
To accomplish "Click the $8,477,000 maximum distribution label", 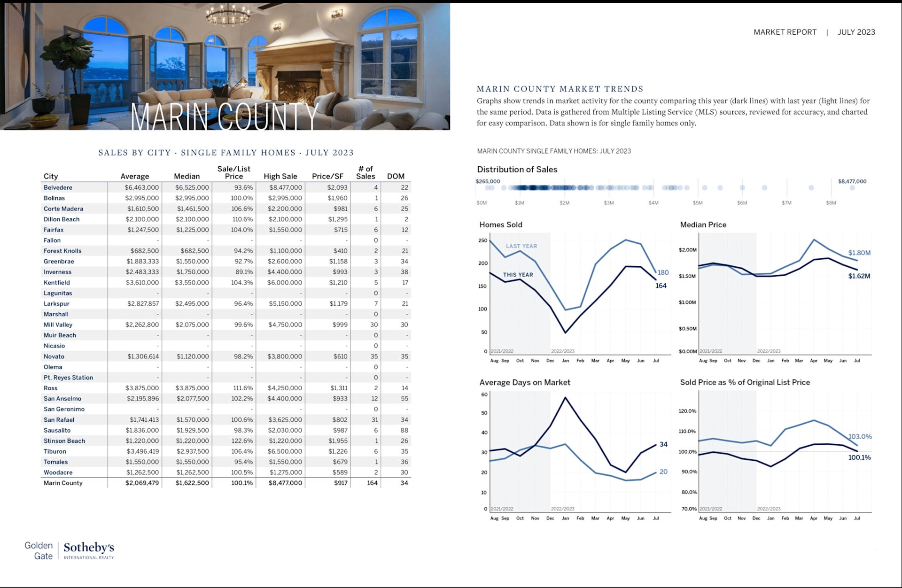I will 852,181.
